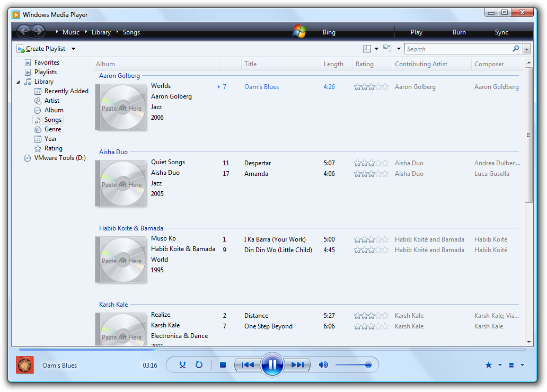Set star rating for Oam's Blues
Image resolution: width=547 pixels, height=392 pixels.
pyautogui.click(x=371, y=87)
